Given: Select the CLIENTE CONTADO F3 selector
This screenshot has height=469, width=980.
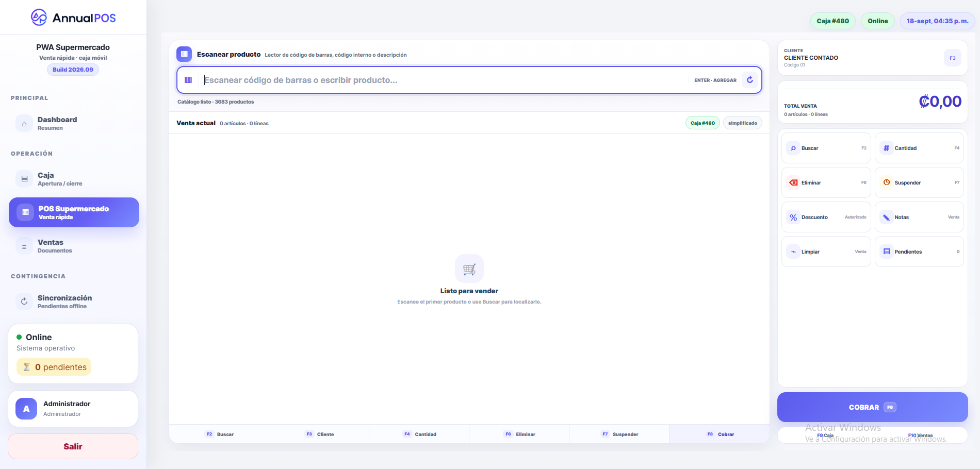Looking at the screenshot, I should tap(872, 58).
